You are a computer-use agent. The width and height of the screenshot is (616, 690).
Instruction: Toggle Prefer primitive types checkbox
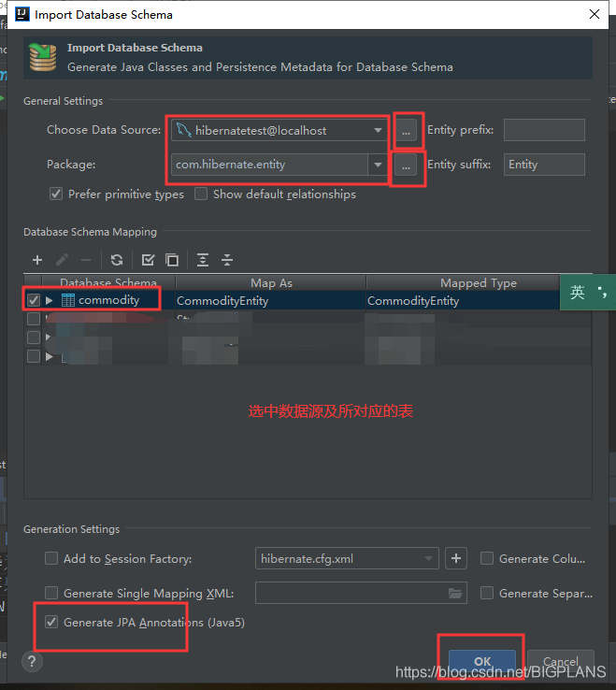pyautogui.click(x=56, y=194)
